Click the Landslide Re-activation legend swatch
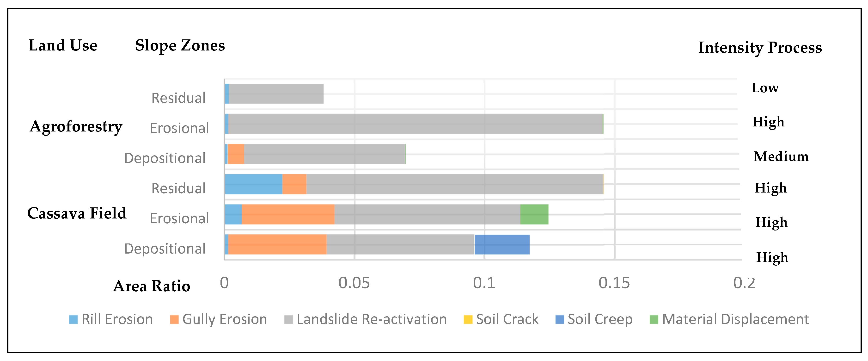The image size is (868, 361). [x=288, y=320]
